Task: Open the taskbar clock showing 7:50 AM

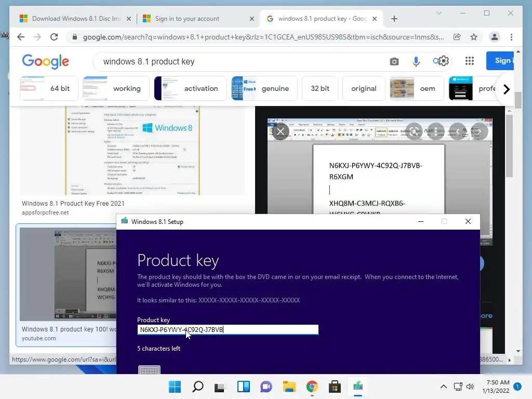Action: pos(496,387)
